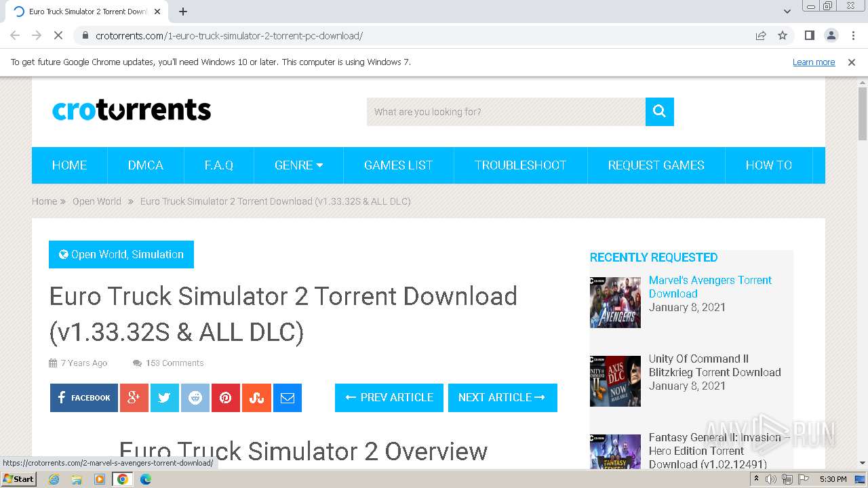This screenshot has width=868, height=488.
Task: Close the Euro Truck Simulator tab
Action: (157, 12)
